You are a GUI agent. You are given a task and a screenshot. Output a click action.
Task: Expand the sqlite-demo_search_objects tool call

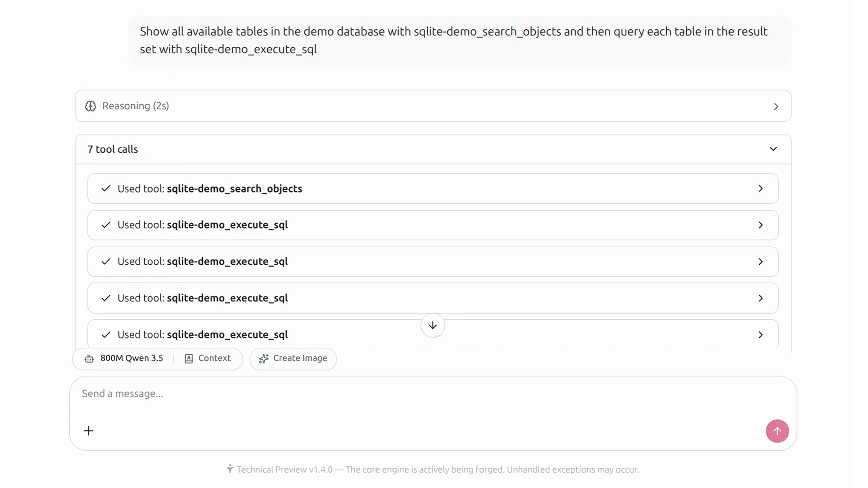(x=433, y=188)
